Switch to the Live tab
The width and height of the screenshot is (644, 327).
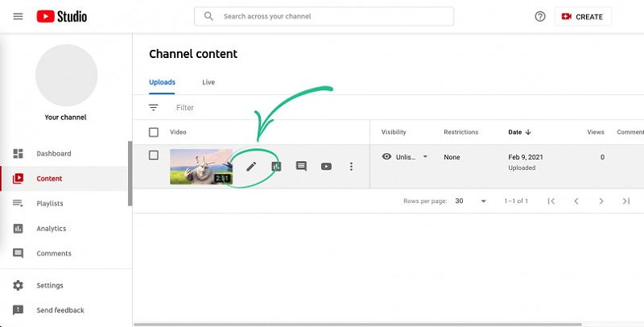[208, 82]
